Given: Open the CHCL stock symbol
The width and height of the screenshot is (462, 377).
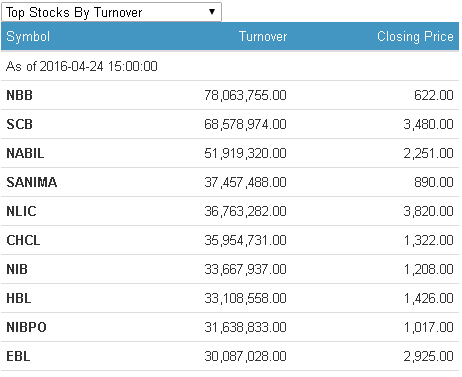Looking at the screenshot, I should 23,240.
